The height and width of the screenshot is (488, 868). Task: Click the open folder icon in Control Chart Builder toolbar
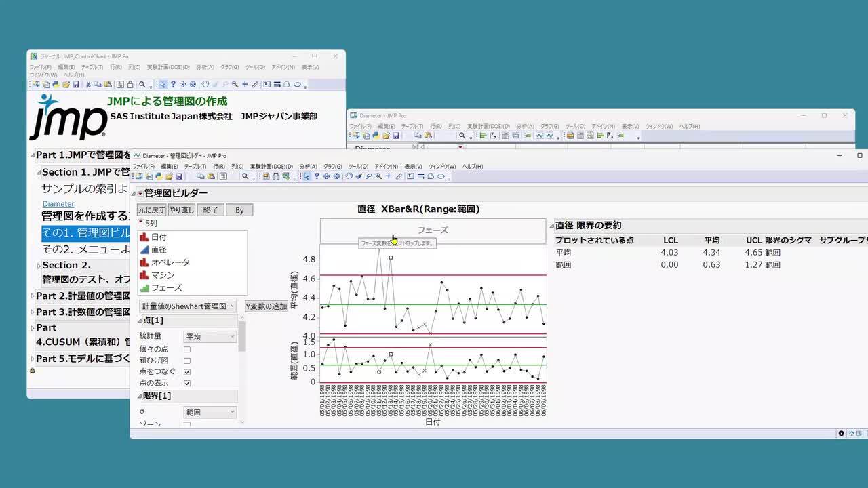(x=169, y=176)
